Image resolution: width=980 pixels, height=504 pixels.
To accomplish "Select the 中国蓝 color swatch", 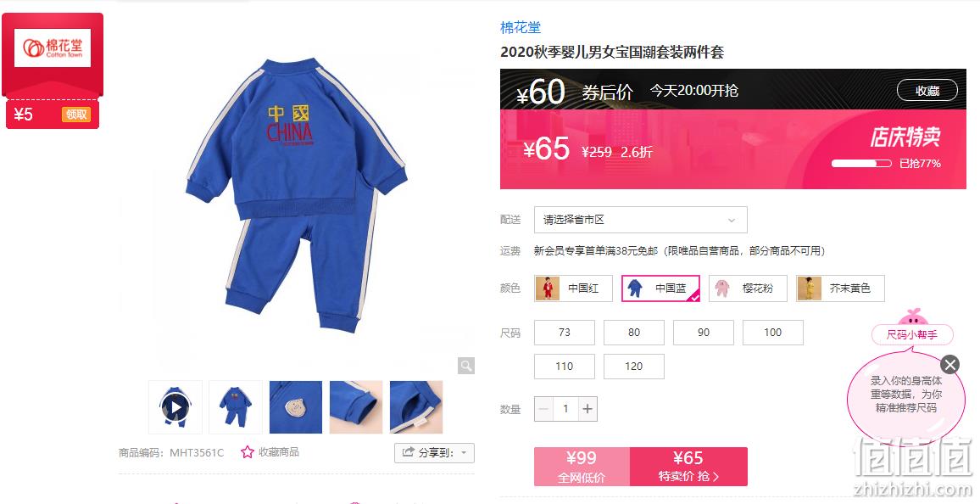I will 660,288.
